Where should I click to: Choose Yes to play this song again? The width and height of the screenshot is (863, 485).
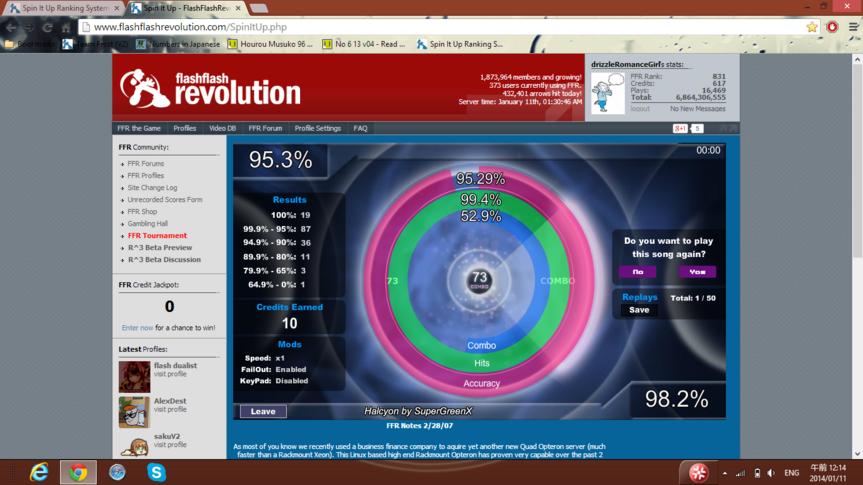pos(697,272)
